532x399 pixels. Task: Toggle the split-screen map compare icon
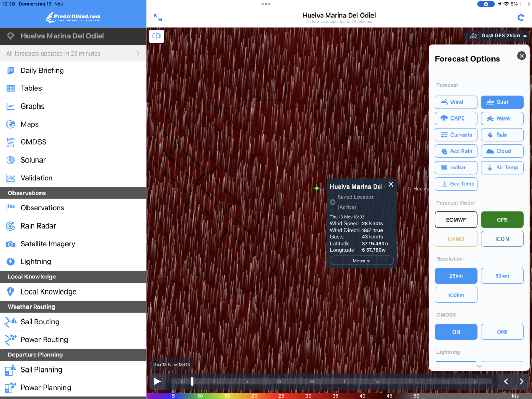point(156,36)
